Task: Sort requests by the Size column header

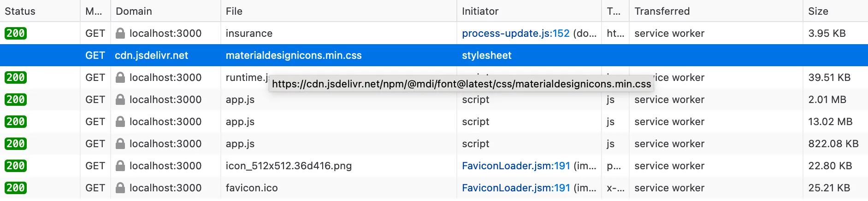Action: coord(818,11)
